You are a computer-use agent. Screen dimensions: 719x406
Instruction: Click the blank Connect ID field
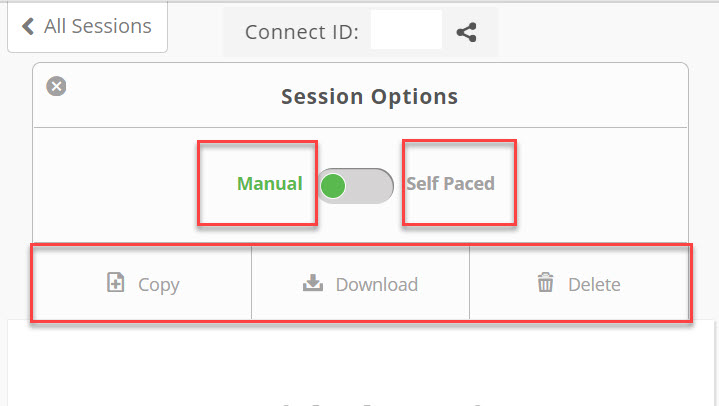(406, 30)
